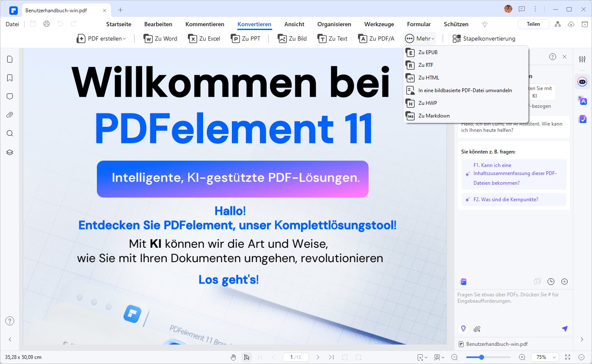Select Zu RTF from the menu
Image resolution: width=592 pixels, height=364 pixels.
[465, 65]
